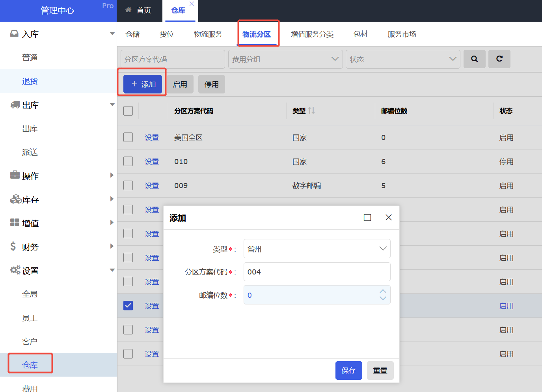Collapse the 出库 menu arrow
Image resolution: width=542 pixels, height=392 pixels.
pos(112,105)
